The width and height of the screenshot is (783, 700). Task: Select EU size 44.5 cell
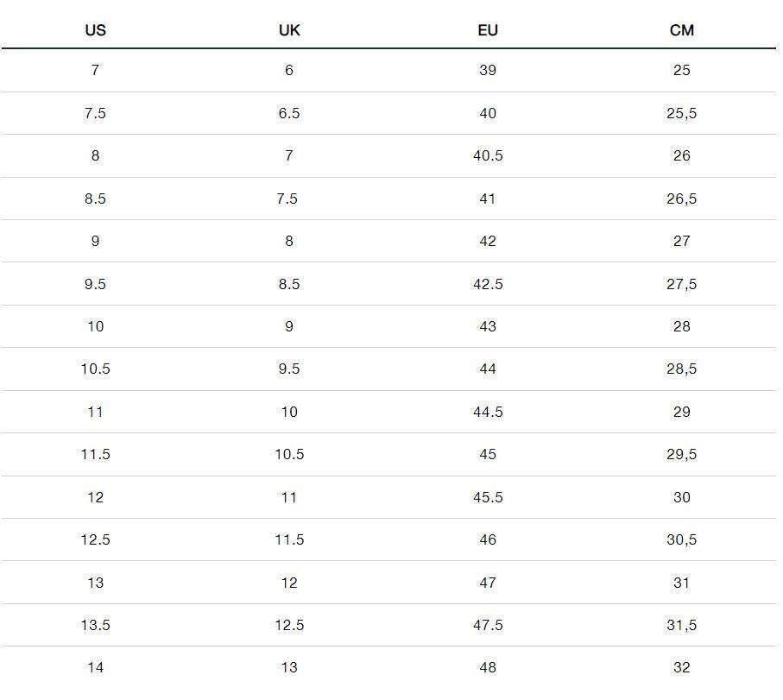click(488, 412)
